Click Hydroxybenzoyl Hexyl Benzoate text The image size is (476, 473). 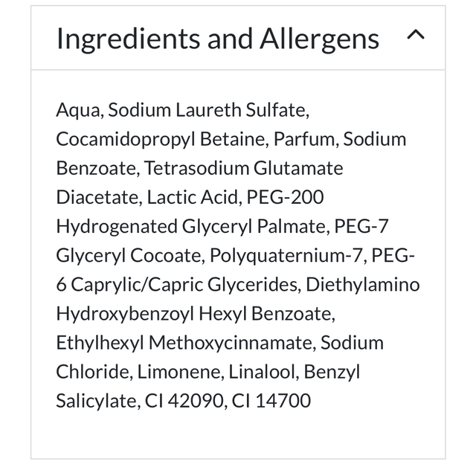[x=194, y=314]
